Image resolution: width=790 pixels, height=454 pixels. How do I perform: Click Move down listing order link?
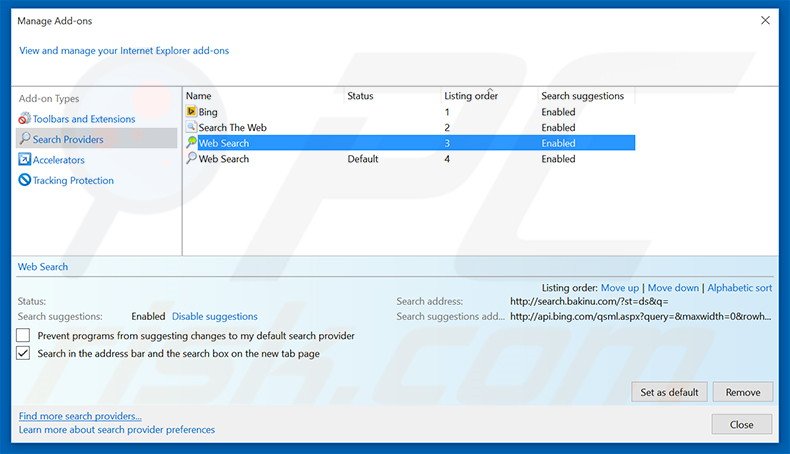673,288
